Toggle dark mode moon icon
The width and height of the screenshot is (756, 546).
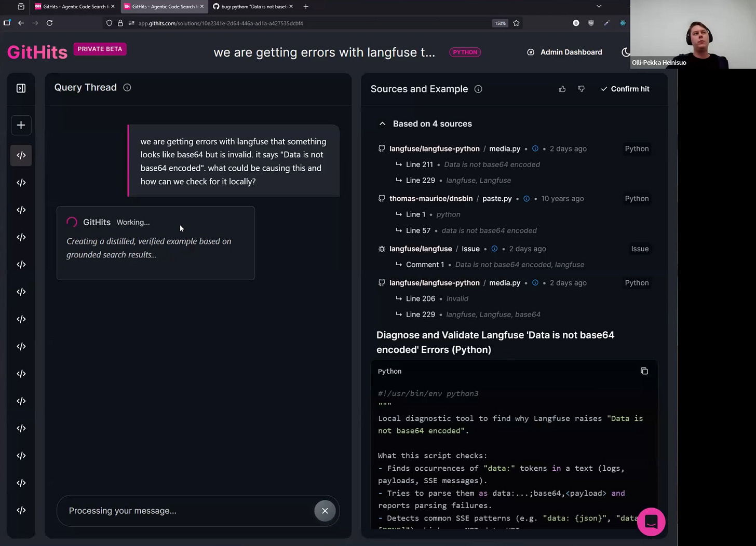(626, 52)
